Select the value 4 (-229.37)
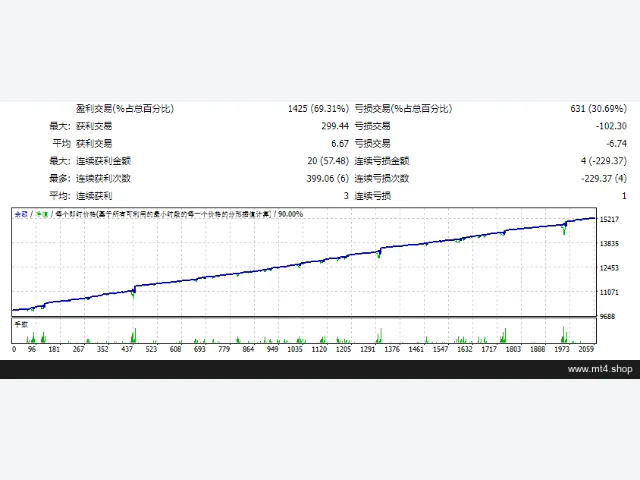This screenshot has width=640, height=480. tap(604, 161)
